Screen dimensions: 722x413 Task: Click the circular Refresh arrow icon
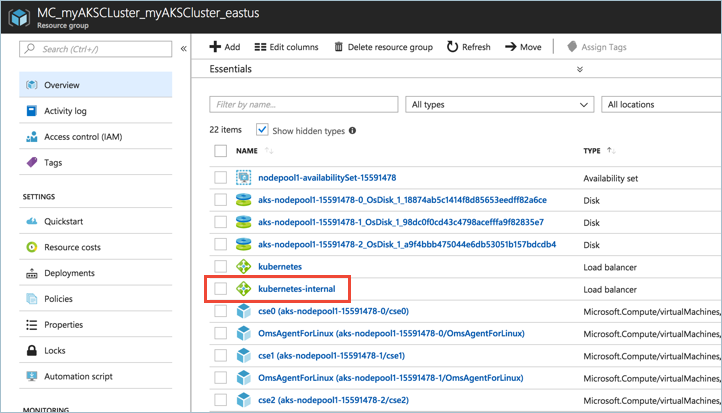[453, 47]
